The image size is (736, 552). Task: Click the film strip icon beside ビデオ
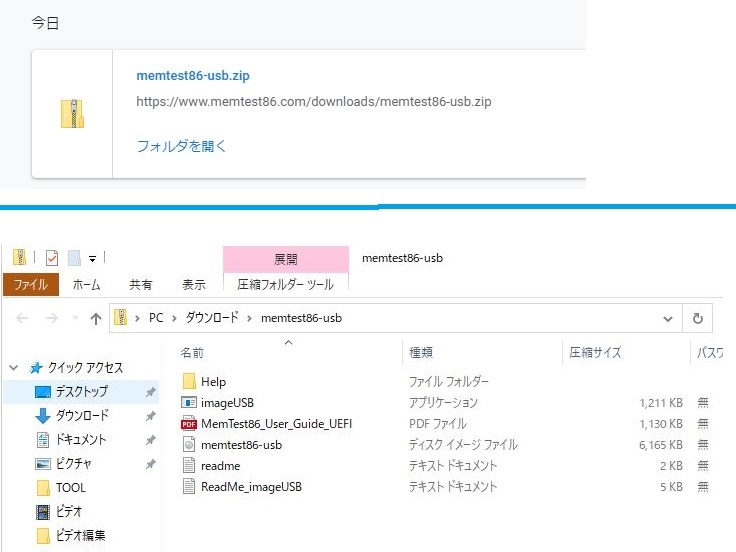tap(43, 512)
